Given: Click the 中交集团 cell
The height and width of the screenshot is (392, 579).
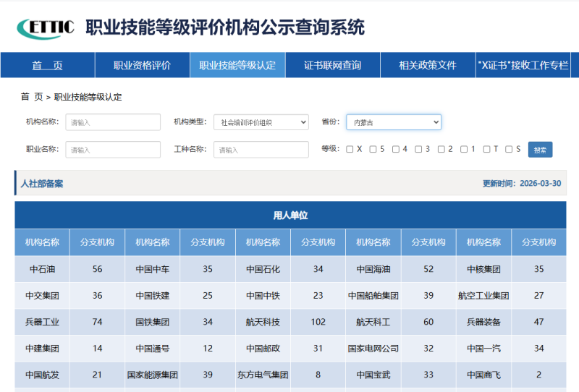Looking at the screenshot, I should coord(42,296).
